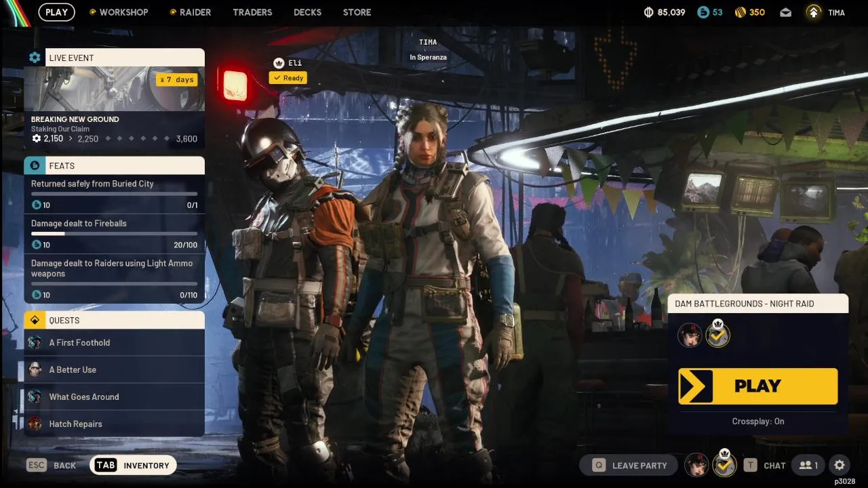Open the A First Foothold quest
Screen dimensions: 868x488
point(114,342)
